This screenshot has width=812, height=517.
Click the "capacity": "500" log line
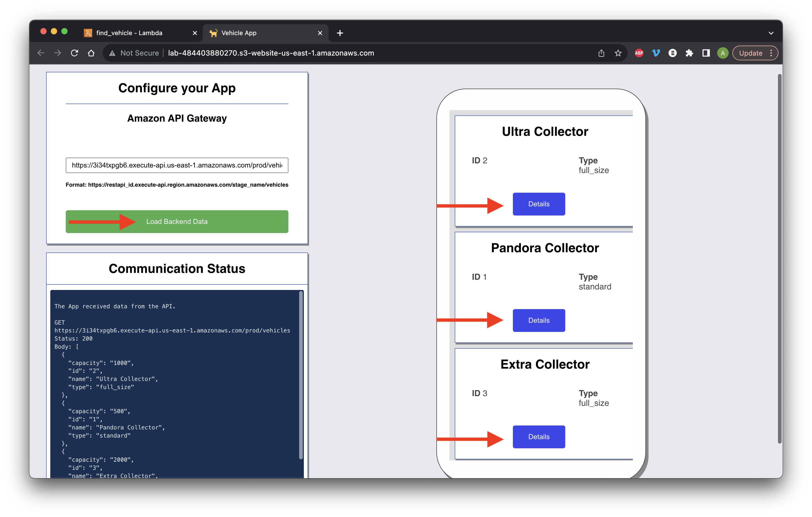99,411
